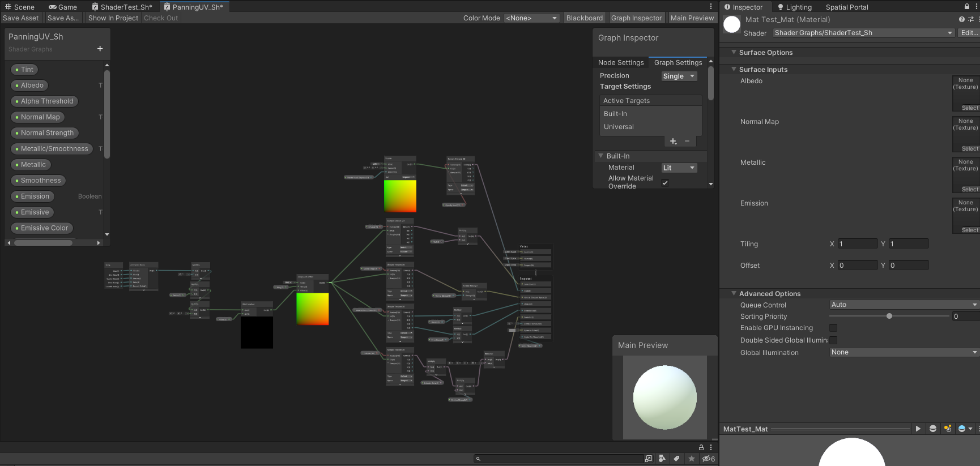Open the material preset selector sliders icon
Image resolution: width=980 pixels, height=466 pixels.
tap(970, 19)
